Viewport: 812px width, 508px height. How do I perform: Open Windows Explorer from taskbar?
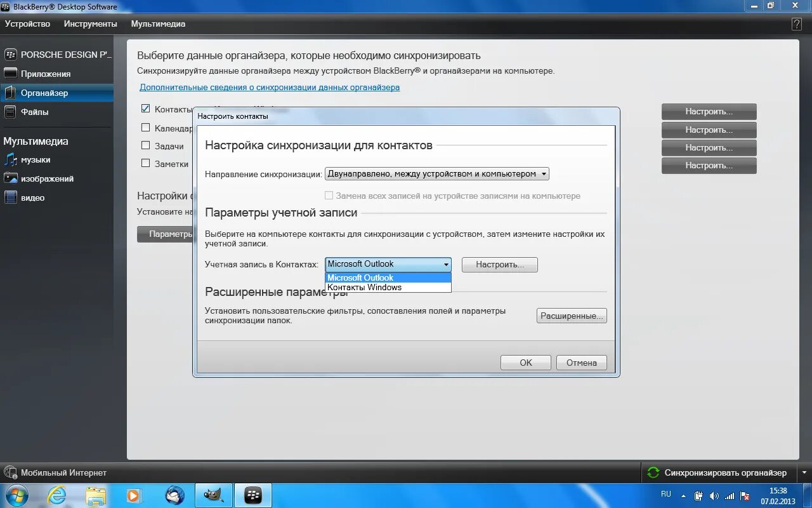[x=96, y=495]
